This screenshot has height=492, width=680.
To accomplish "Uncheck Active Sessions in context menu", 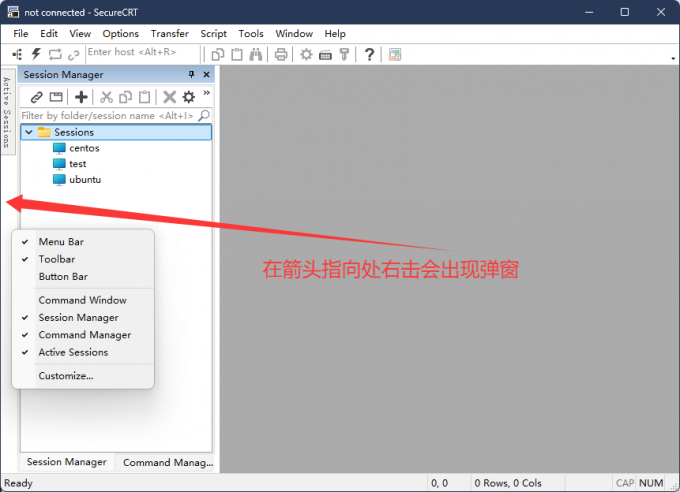I will pos(73,352).
